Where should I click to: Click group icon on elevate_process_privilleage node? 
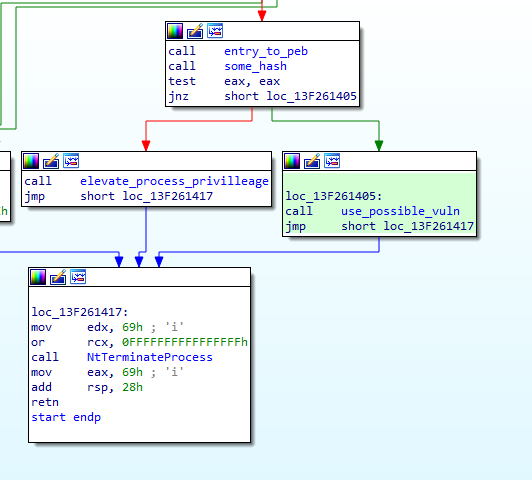click(71, 161)
